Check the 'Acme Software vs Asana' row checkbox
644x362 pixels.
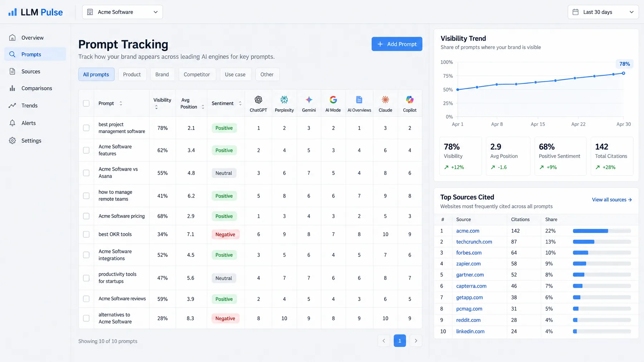[86, 173]
